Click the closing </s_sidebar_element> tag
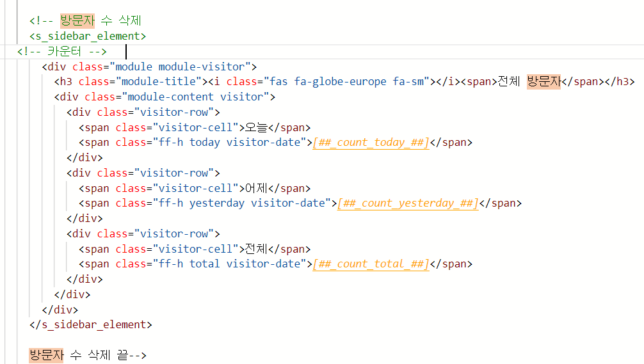Image resolution: width=644 pixels, height=364 pixels. tap(91, 324)
